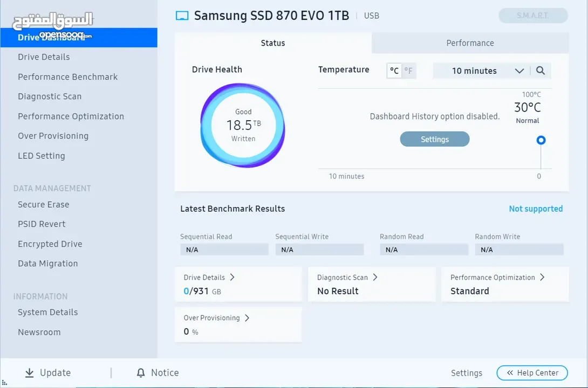Click the 0/931 GB drive capacity value
588x388 pixels.
click(x=202, y=291)
